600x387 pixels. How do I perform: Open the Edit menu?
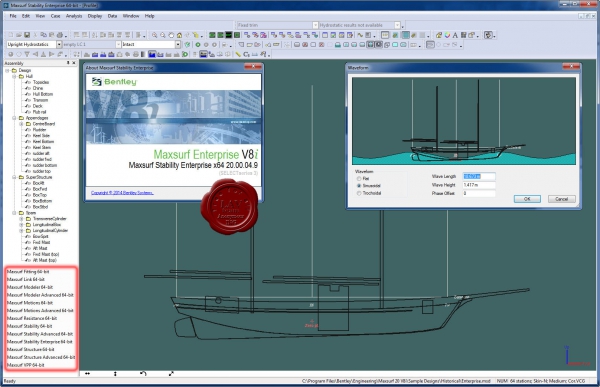[26, 16]
